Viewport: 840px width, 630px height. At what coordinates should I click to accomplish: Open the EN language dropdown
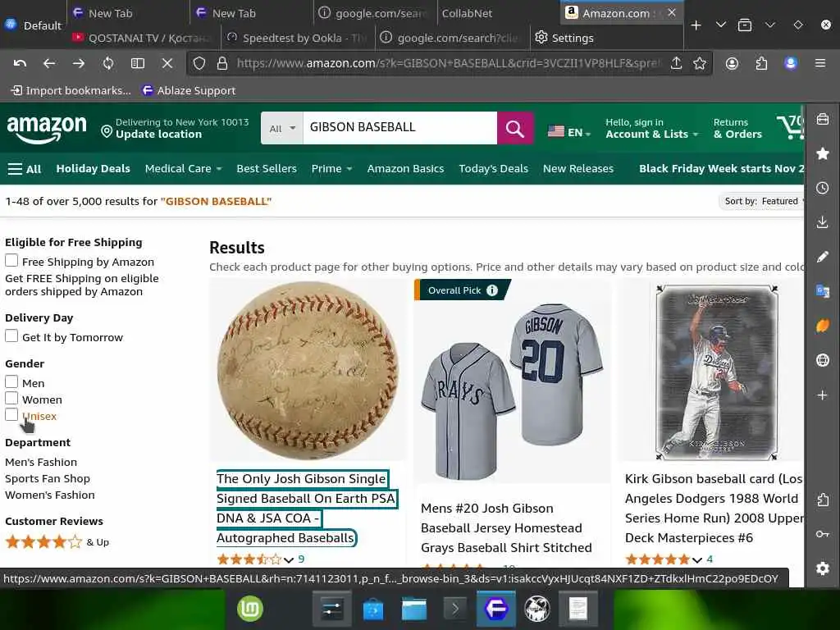pos(569,132)
